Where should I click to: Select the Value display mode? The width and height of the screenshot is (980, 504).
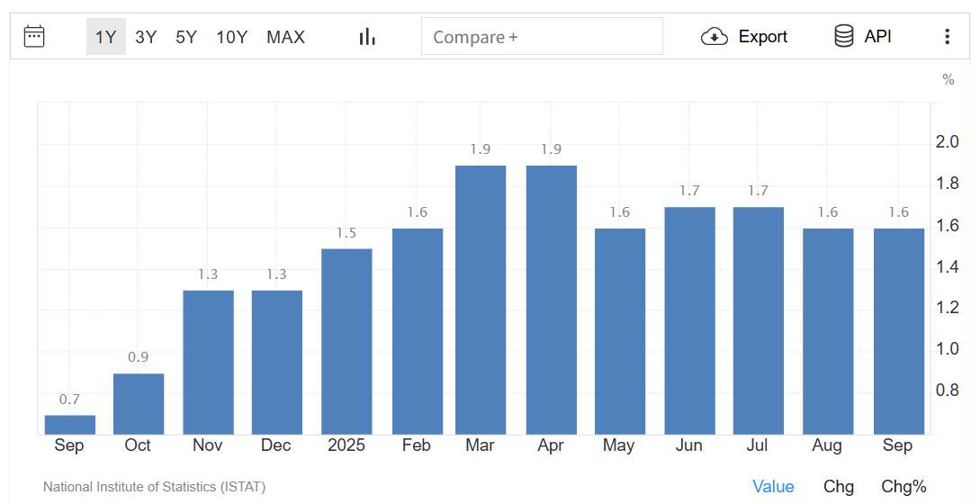pos(773,487)
